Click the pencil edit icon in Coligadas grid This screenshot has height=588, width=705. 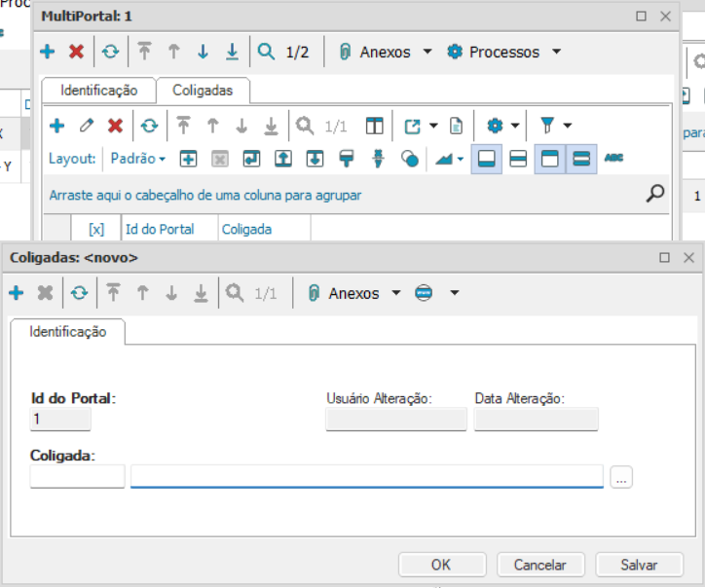(87, 126)
